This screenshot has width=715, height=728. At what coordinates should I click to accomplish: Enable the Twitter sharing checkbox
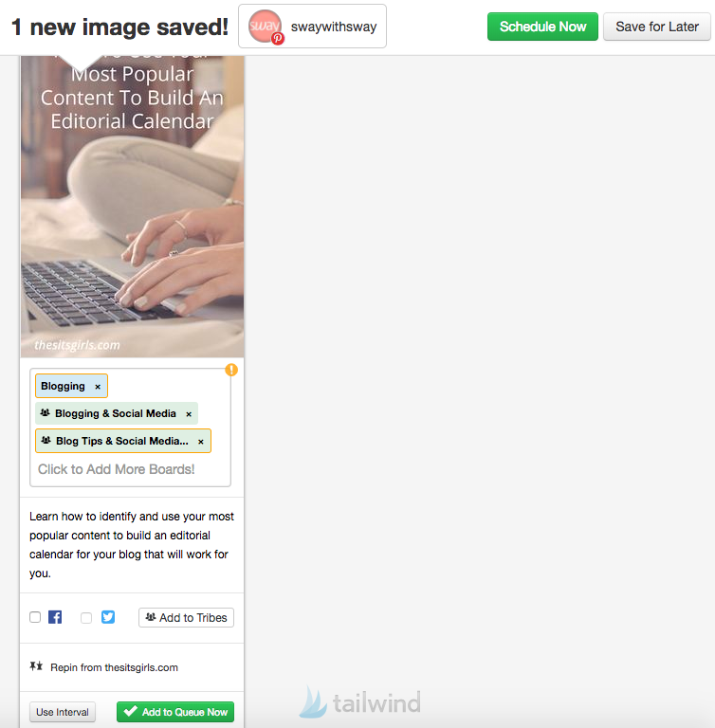click(86, 617)
